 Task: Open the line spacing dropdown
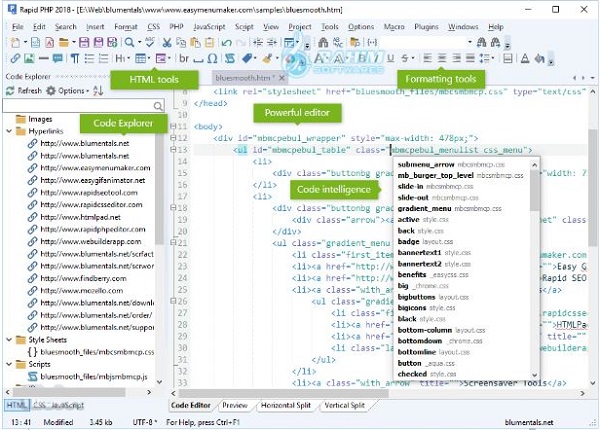(x=493, y=59)
